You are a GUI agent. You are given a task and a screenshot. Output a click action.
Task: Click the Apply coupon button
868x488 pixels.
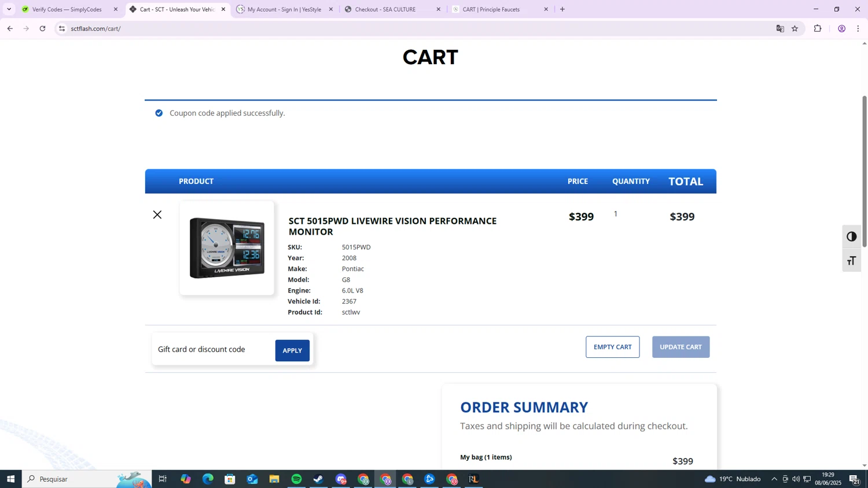tap(292, 350)
